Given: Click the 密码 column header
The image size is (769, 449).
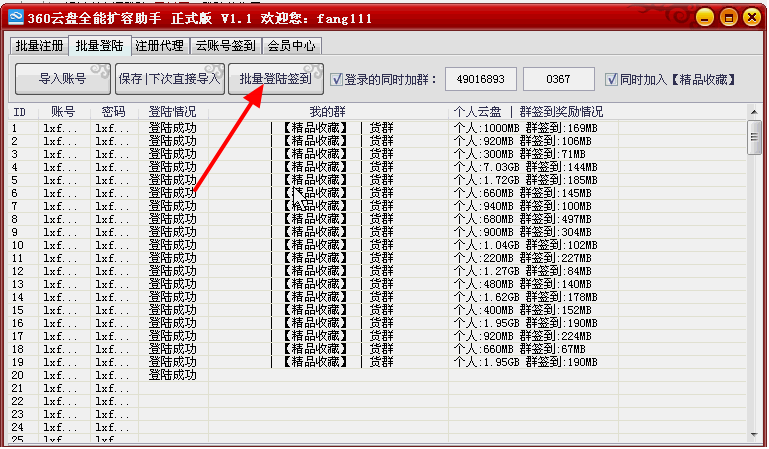Looking at the screenshot, I should coord(114,112).
